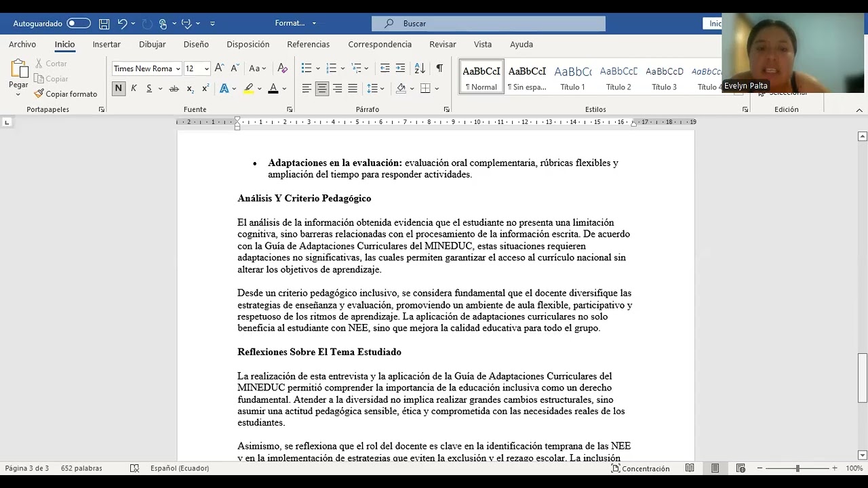
Task: Adjust the zoom slider handle
Action: (797, 468)
